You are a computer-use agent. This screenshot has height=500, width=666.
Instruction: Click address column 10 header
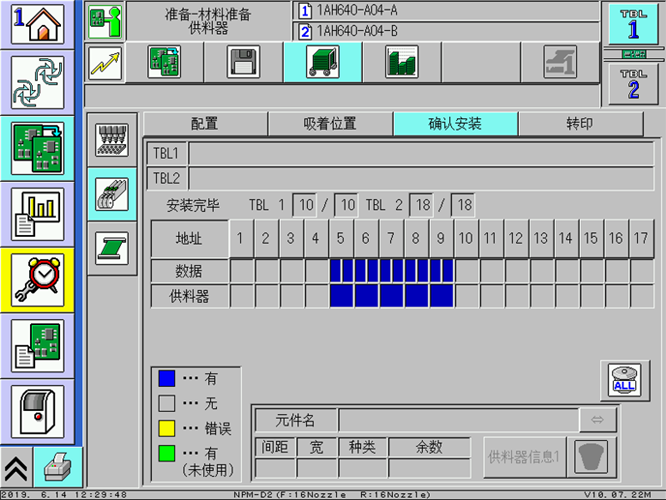[467, 238]
